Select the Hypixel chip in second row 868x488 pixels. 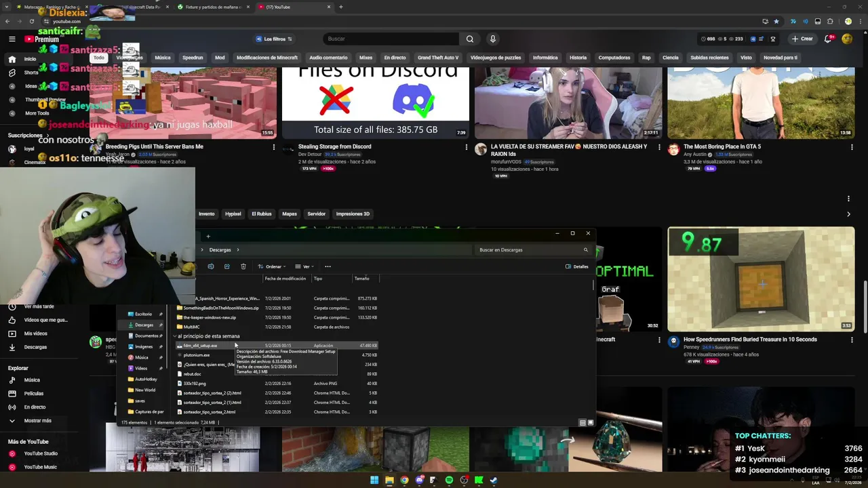coord(233,213)
